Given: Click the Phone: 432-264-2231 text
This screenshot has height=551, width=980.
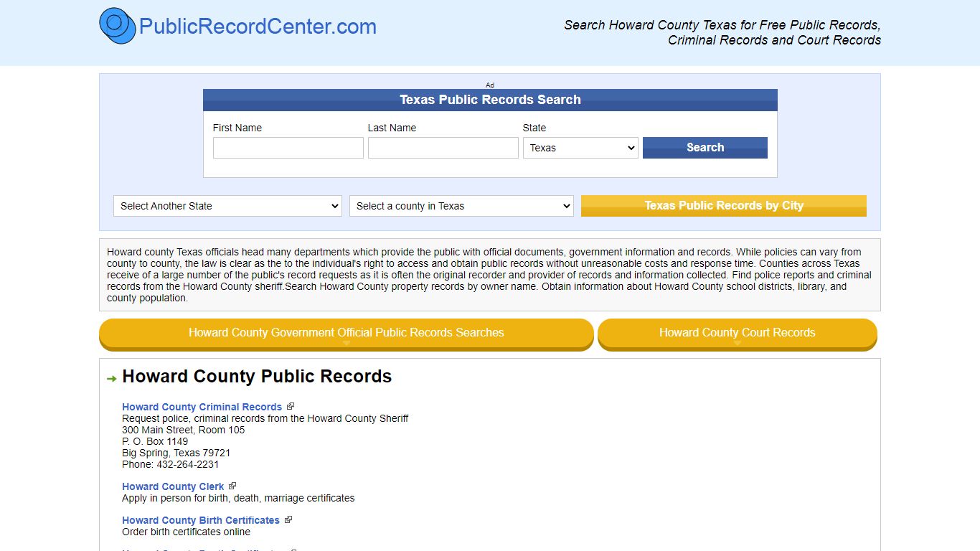Looking at the screenshot, I should [171, 464].
